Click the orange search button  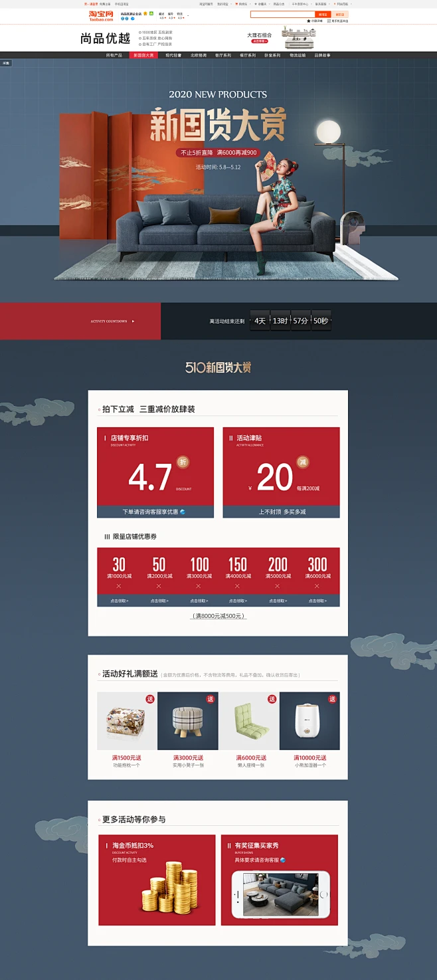coord(323,14)
